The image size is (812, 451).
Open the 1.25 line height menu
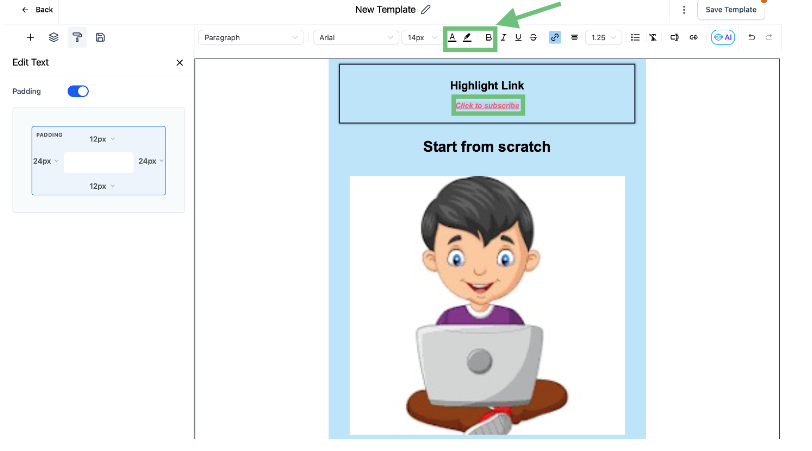pos(603,37)
